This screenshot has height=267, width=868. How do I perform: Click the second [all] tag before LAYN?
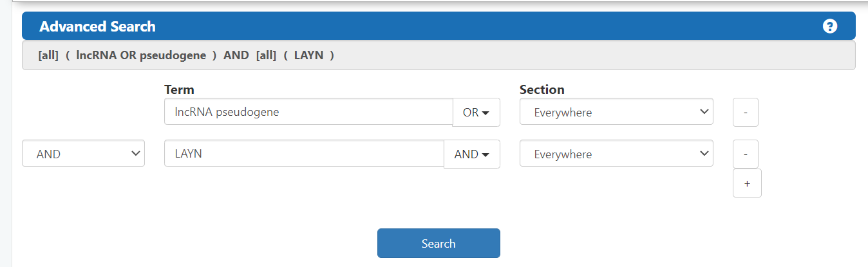(266, 55)
